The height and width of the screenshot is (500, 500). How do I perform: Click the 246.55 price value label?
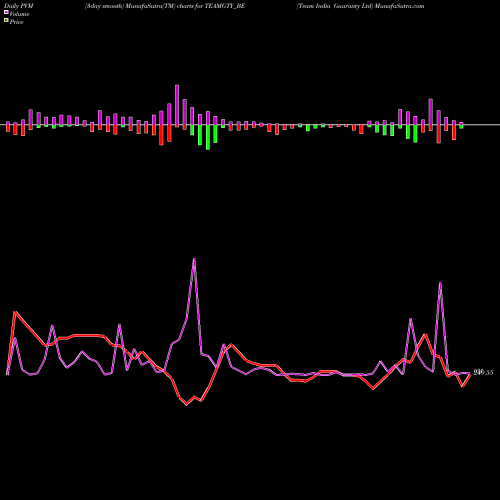483,372
